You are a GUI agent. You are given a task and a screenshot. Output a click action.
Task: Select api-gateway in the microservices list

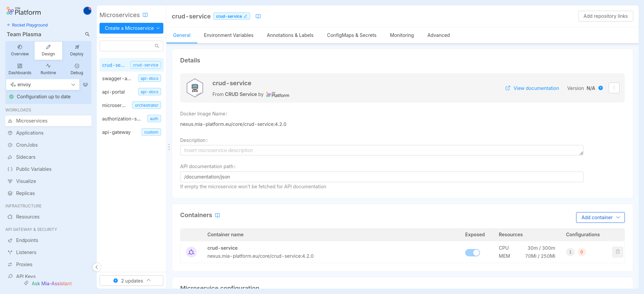click(116, 132)
